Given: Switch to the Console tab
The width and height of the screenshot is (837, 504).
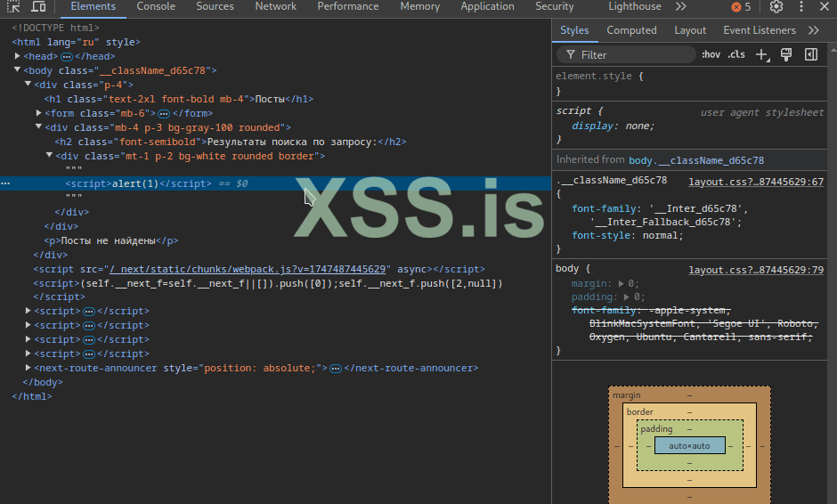Looking at the screenshot, I should click(156, 7).
